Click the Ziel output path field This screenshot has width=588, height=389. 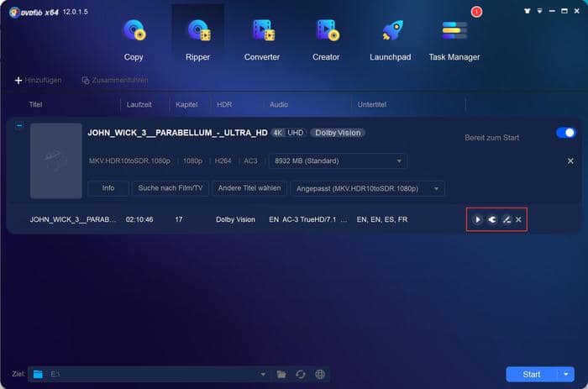pyautogui.click(x=150, y=374)
